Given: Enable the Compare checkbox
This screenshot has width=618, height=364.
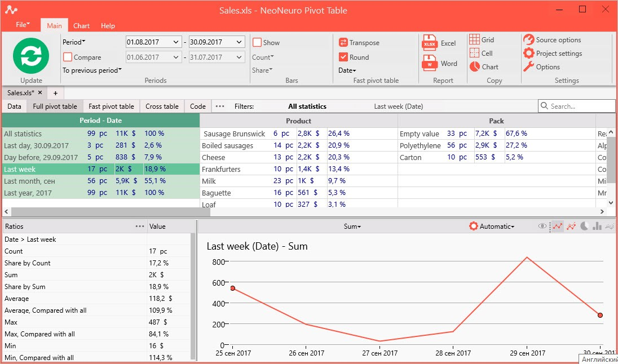Looking at the screenshot, I should coord(68,57).
